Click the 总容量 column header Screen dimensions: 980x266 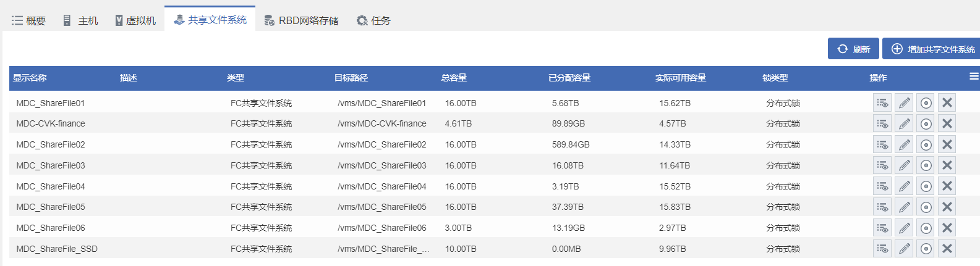tap(454, 78)
